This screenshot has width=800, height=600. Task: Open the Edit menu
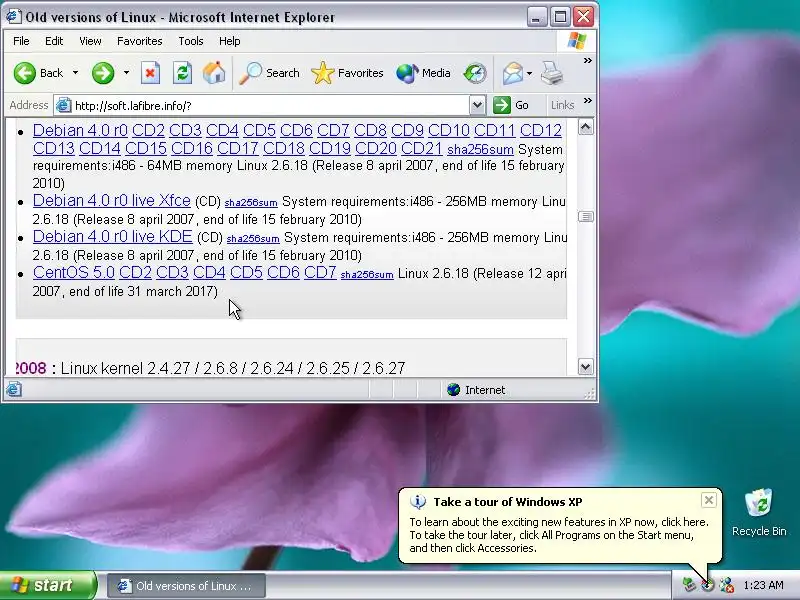point(54,41)
